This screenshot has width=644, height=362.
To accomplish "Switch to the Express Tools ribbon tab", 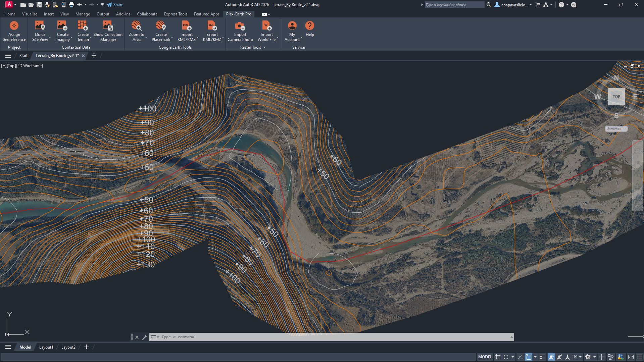I will pyautogui.click(x=176, y=14).
